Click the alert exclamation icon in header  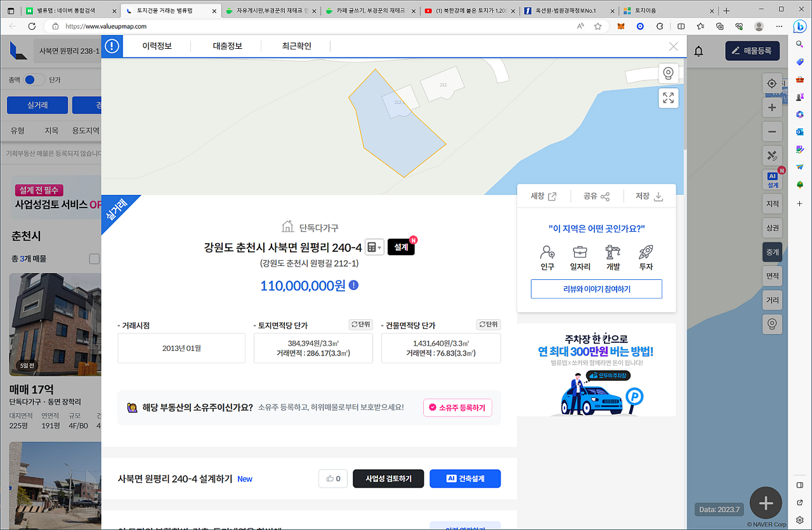click(x=112, y=46)
